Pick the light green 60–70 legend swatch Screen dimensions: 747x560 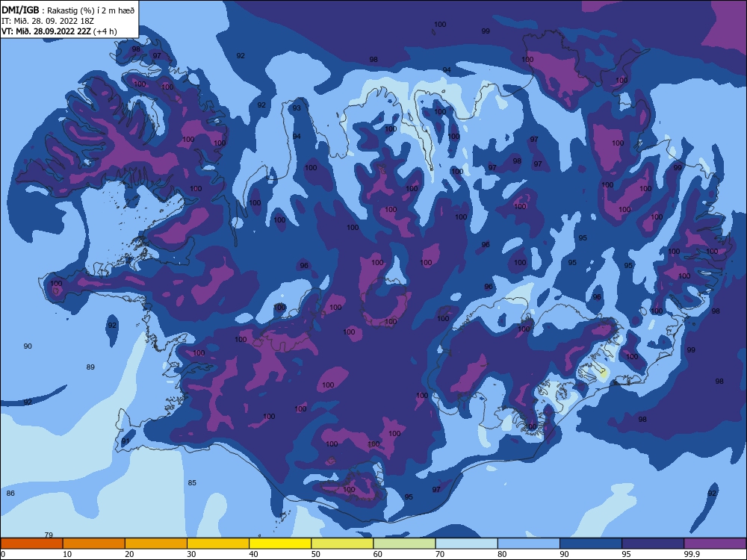pyautogui.click(x=404, y=544)
